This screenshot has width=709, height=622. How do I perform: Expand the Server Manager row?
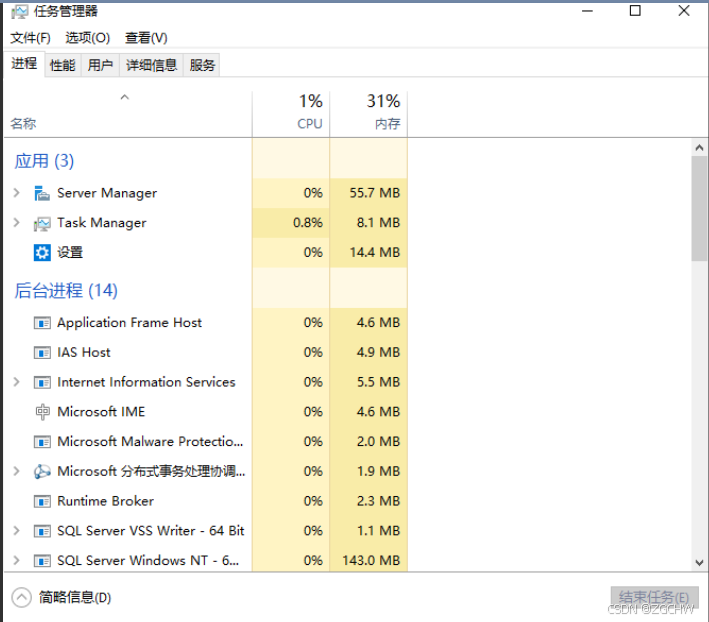tap(17, 193)
